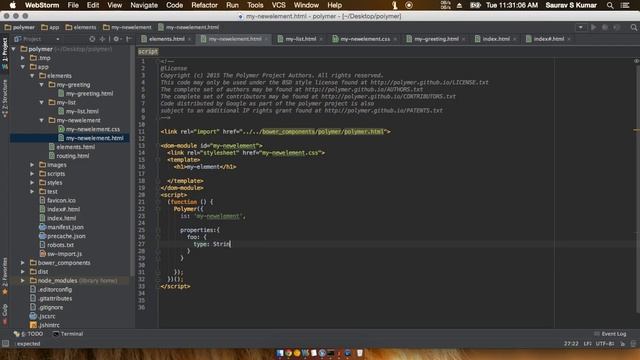Viewport: 640px width, 360px height.
Task: Collapse the app folder
Action: point(23,67)
